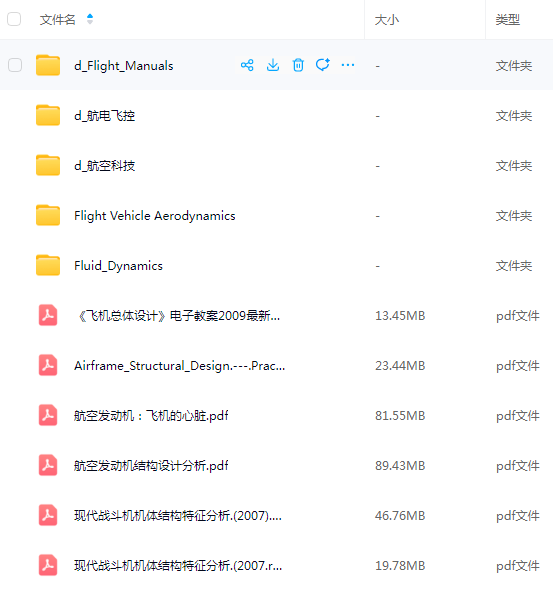Click the Fluid_Dynamics folder icon

click(48, 265)
